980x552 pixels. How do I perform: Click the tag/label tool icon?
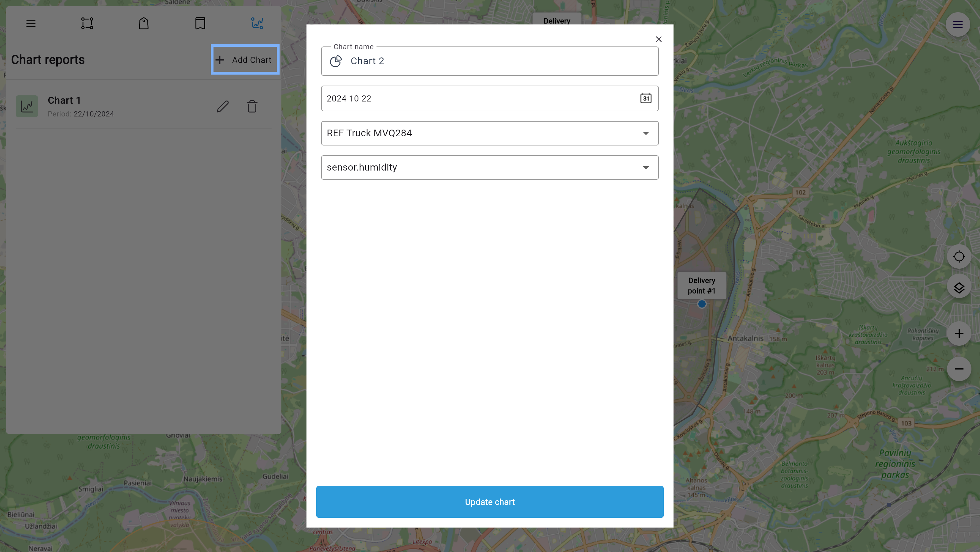143,23
